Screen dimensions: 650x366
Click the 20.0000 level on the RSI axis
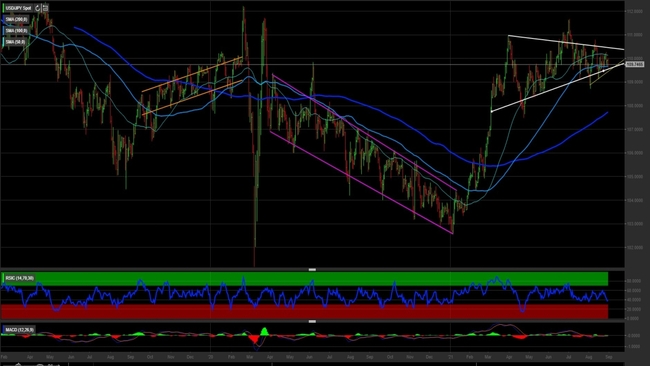[634, 309]
